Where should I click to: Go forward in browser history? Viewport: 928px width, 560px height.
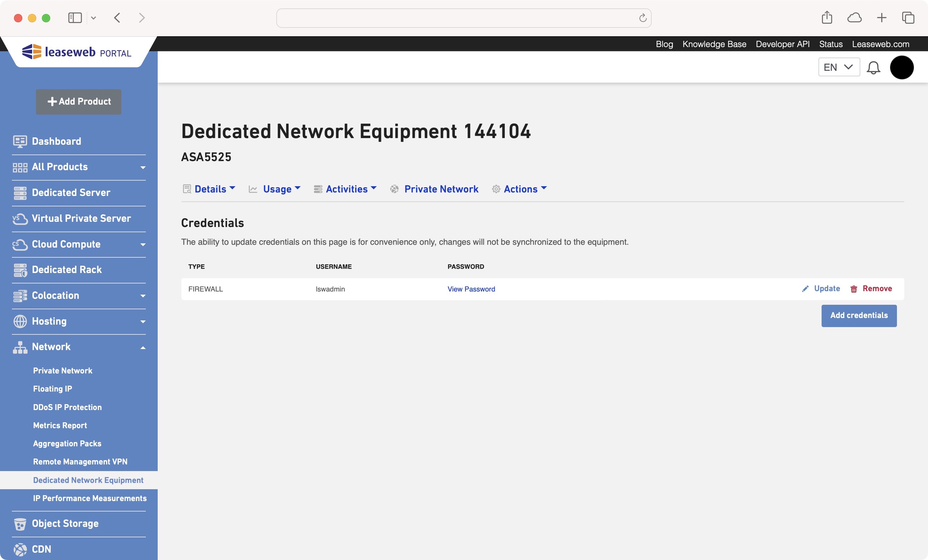(142, 18)
